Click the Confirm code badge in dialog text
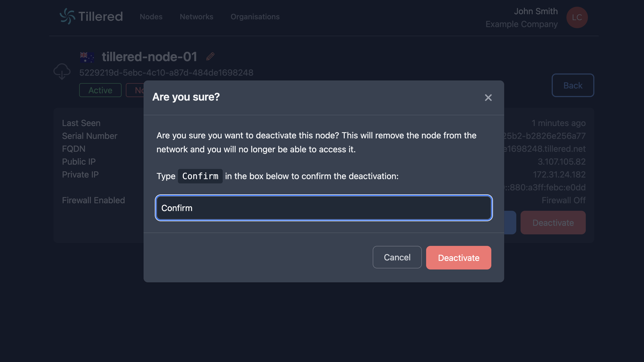This screenshot has height=362, width=644. pos(200,176)
